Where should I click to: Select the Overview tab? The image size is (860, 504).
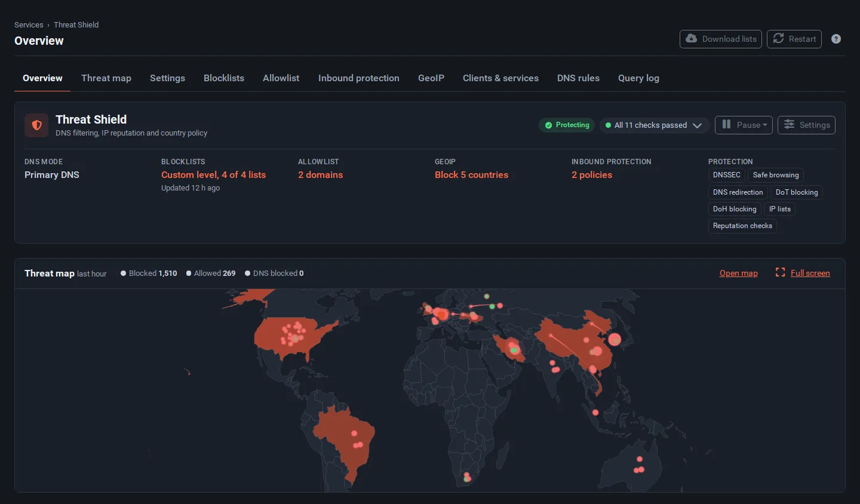(x=42, y=78)
